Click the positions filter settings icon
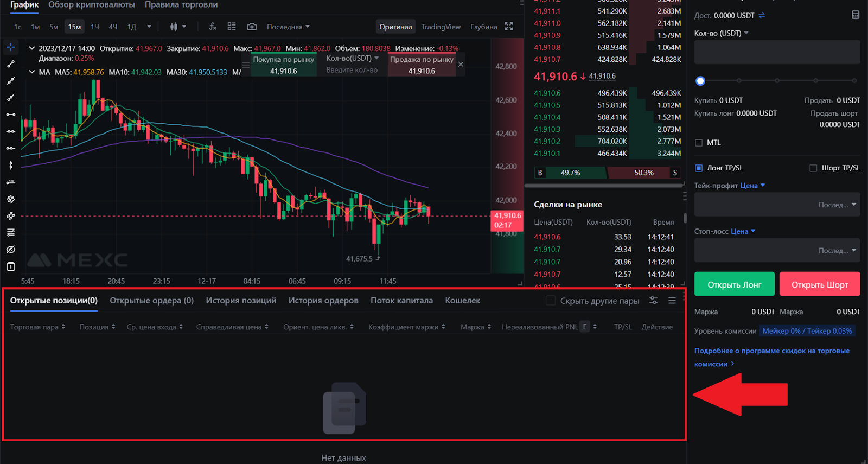 pyautogui.click(x=654, y=301)
